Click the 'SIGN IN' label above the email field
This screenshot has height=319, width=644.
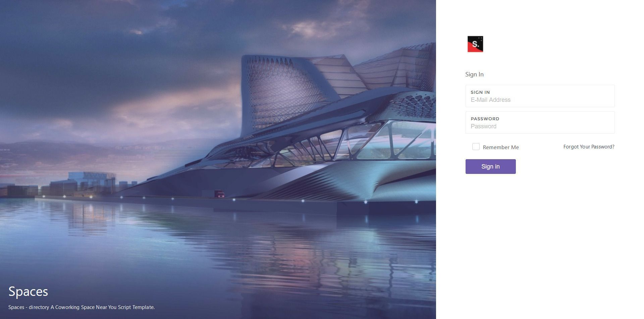coord(480,92)
